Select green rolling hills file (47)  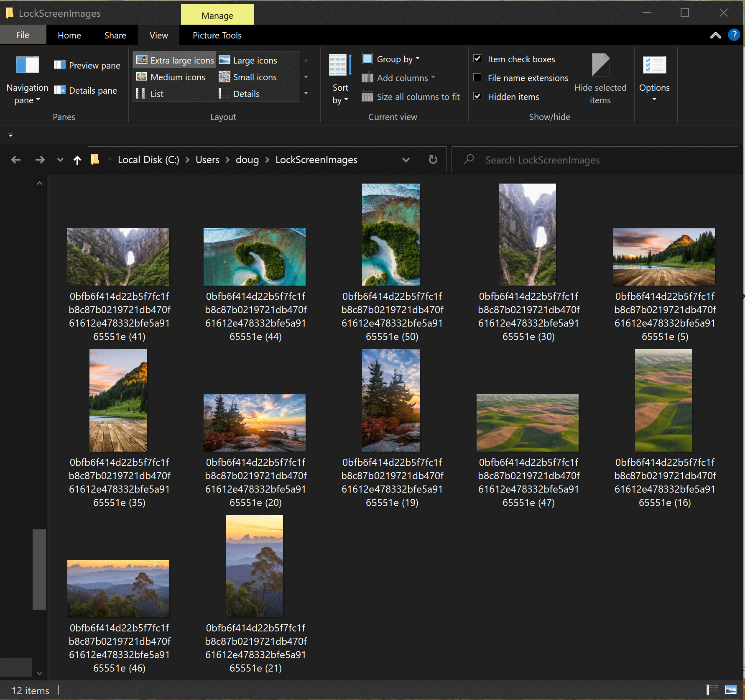[x=528, y=423]
